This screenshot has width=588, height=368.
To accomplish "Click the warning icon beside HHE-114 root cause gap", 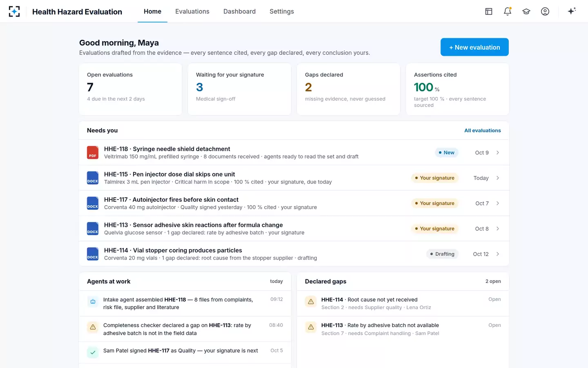I will [x=311, y=302].
